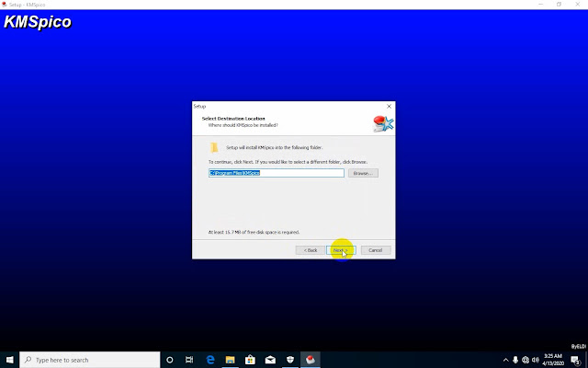Open Microsoft Store from taskbar

click(x=250, y=360)
